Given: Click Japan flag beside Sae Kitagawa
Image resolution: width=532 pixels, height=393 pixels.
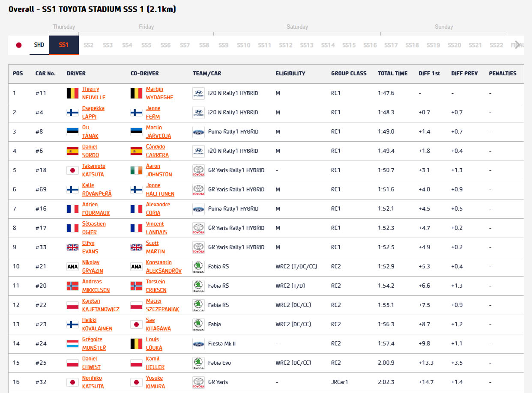Looking at the screenshot, I should 136,325.
